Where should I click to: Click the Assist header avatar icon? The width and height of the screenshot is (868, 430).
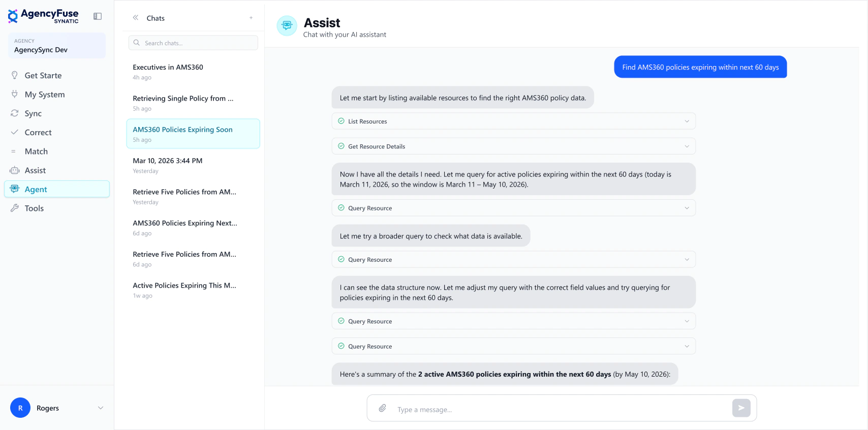(x=287, y=25)
